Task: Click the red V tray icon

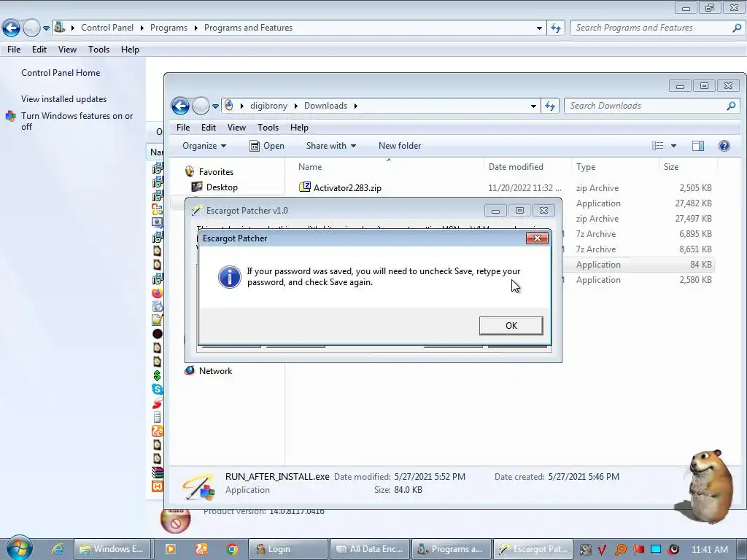Action: coord(602,550)
